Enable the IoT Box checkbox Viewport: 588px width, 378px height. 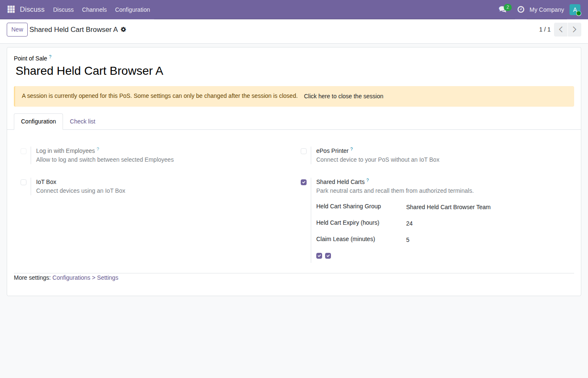point(24,182)
